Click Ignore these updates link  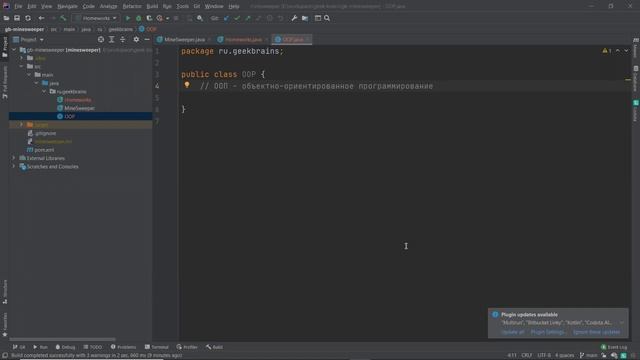tap(596, 332)
